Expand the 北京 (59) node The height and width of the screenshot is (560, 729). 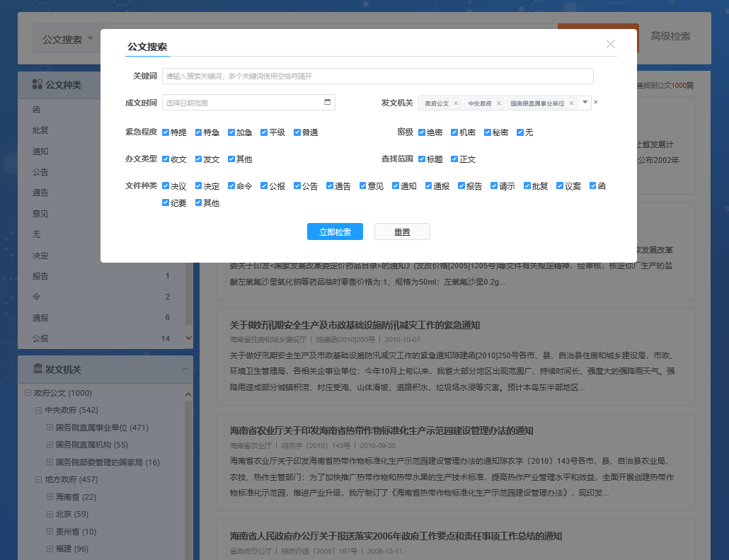point(50,514)
